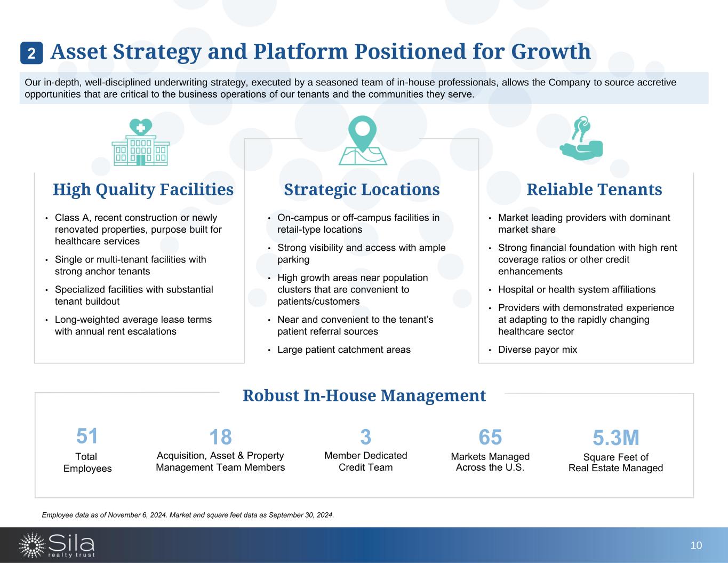The width and height of the screenshot is (728, 563).
Task: Select the Strategic Locations heading
Action: [x=362, y=189]
